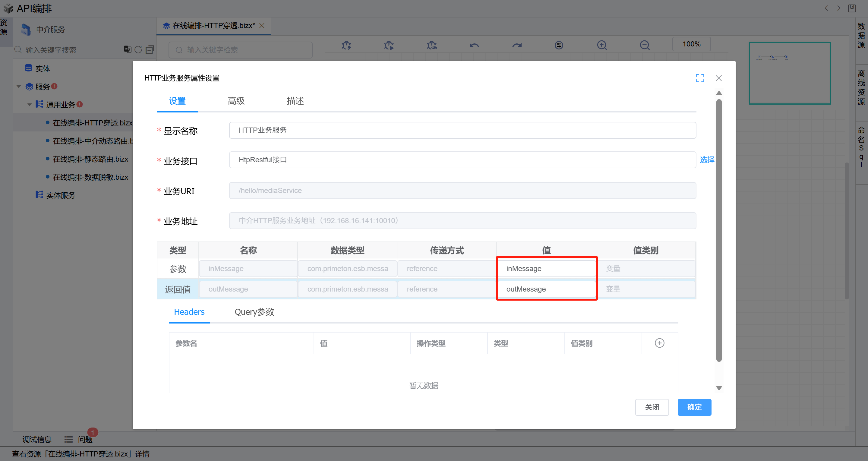Add a header row with plus icon
This screenshot has width=868, height=461.
tap(659, 343)
